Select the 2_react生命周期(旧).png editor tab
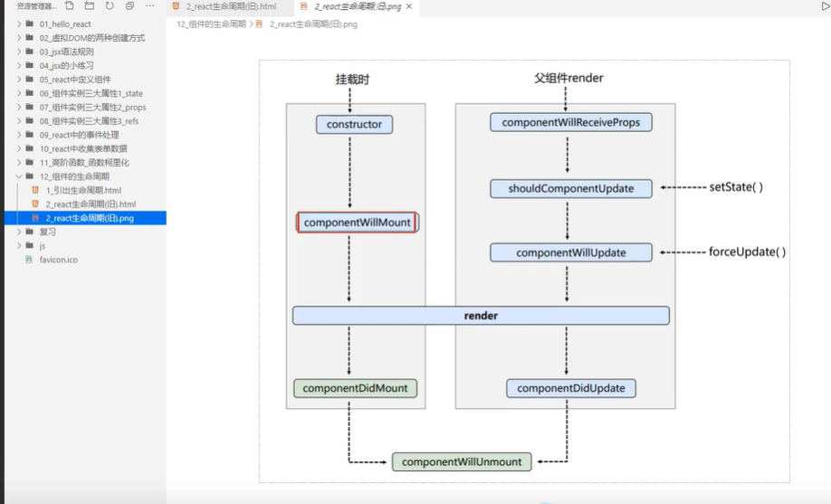This screenshot has width=831, height=504. [x=357, y=7]
